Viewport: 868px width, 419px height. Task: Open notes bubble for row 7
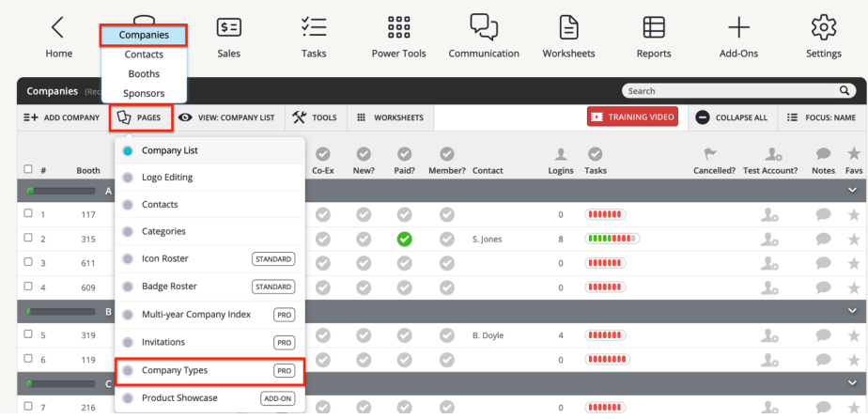pos(823,408)
